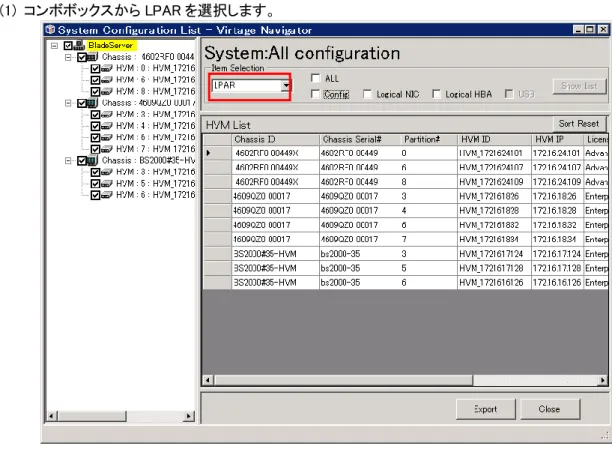This screenshot has width=612, height=449.
Task: Uncheck the Chassis 4602RF0 checkbox
Action: click(x=82, y=57)
